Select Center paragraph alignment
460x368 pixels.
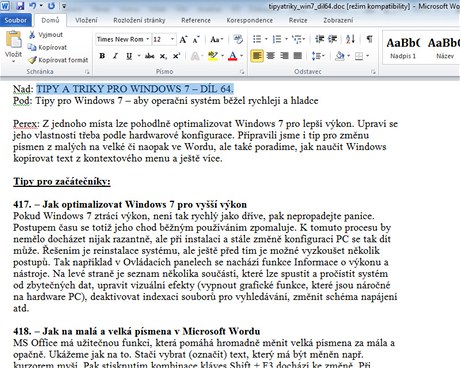[271, 56]
